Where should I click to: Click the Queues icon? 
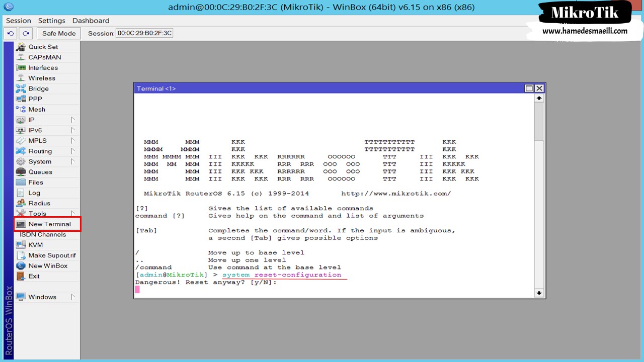21,172
